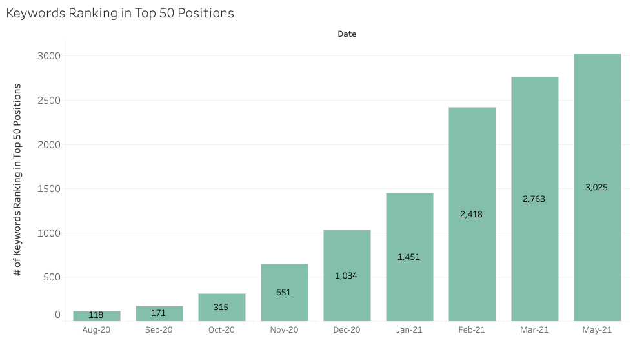Select the Feb-21 bar showing 2,418
Image resolution: width=644 pixels, height=343 pixels.
[x=472, y=214]
